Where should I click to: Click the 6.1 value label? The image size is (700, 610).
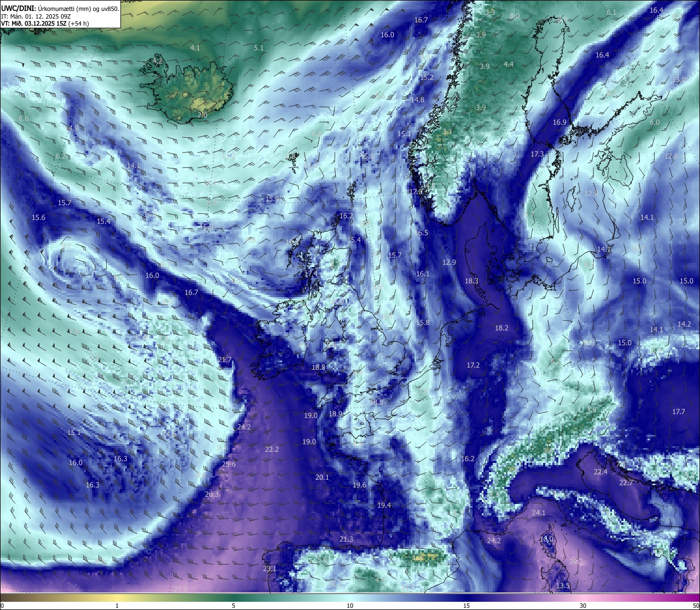611,13
